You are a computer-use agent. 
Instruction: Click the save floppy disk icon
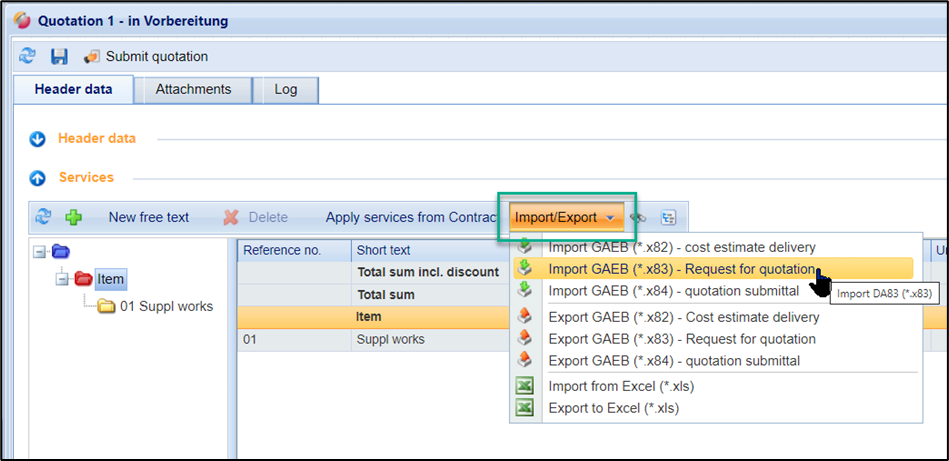point(59,57)
